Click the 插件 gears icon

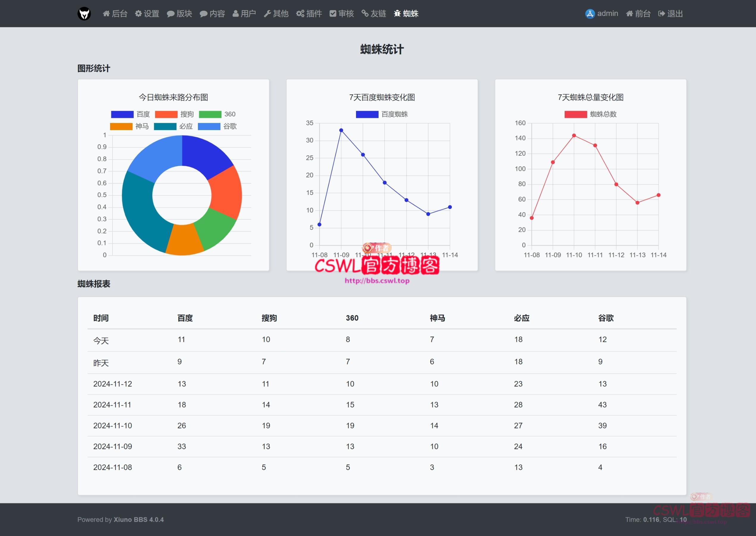[x=300, y=13]
